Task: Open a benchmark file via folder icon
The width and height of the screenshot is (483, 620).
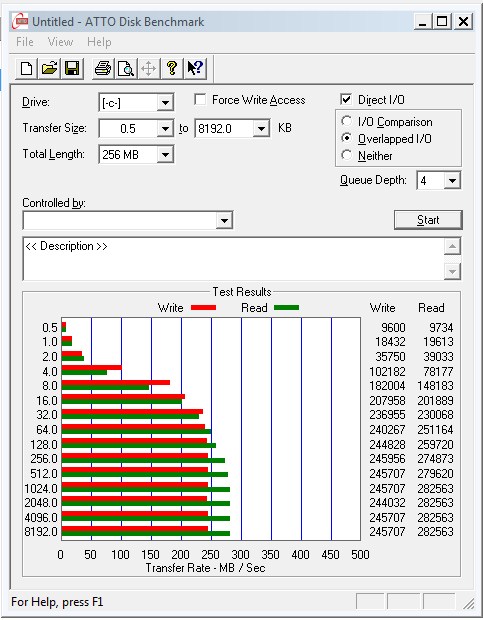Action: (x=49, y=68)
